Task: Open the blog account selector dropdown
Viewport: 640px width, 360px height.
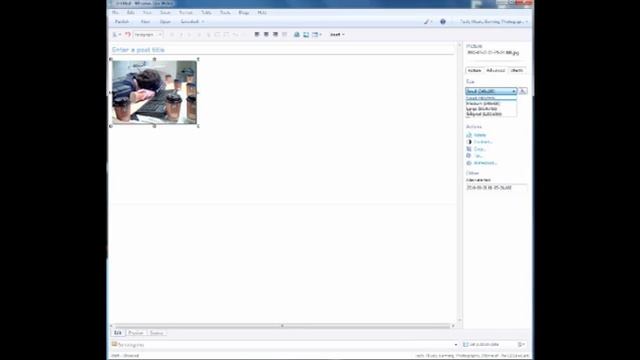Action: [x=494, y=22]
